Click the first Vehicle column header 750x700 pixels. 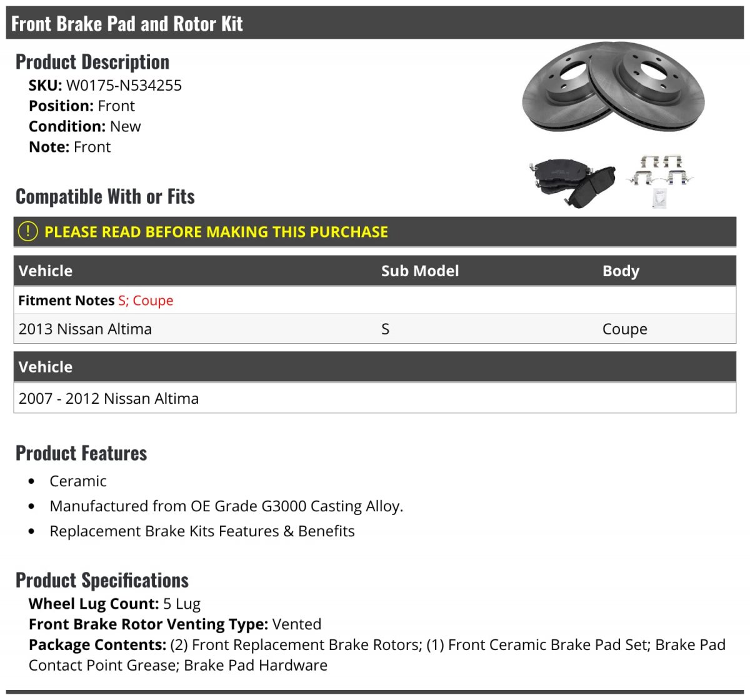coord(46,271)
